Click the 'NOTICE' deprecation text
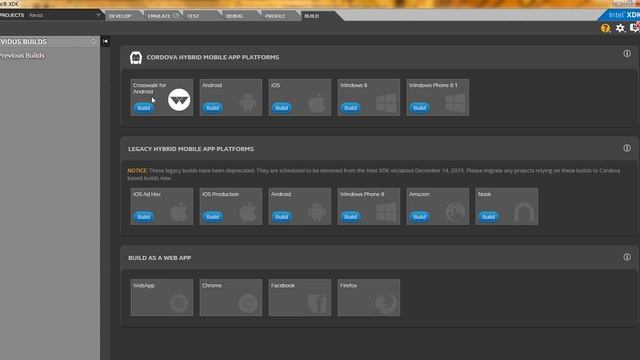Image resolution: width=640 pixels, height=360 pixels. (x=137, y=171)
